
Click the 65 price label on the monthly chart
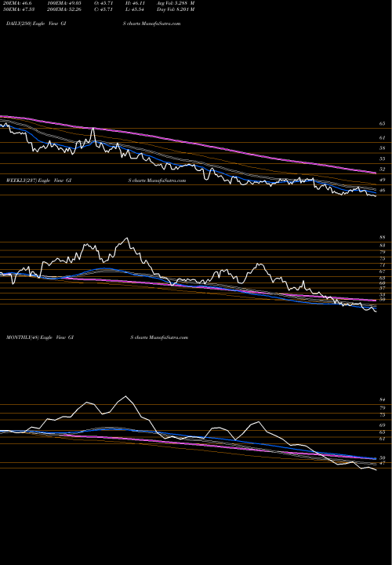(382, 432)
